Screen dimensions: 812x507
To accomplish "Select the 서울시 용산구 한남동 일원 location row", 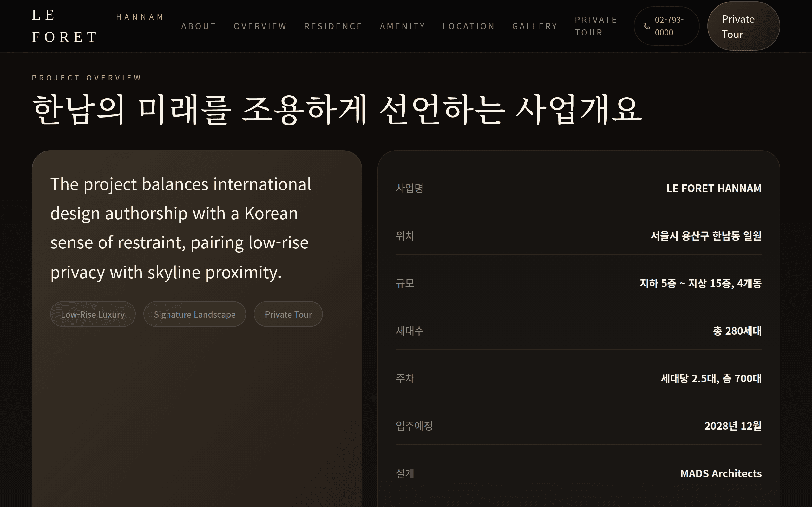I will point(706,236).
